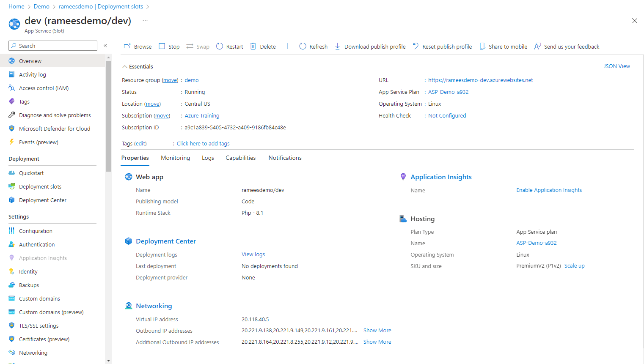Click the Custom domains sidebar icon
The width and height of the screenshot is (644, 364).
(12, 298)
